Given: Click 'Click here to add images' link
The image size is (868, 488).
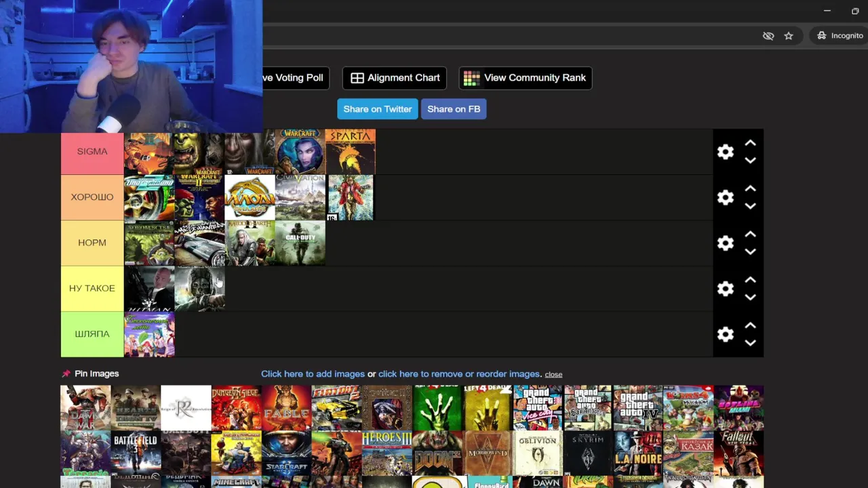Looking at the screenshot, I should coord(313,374).
